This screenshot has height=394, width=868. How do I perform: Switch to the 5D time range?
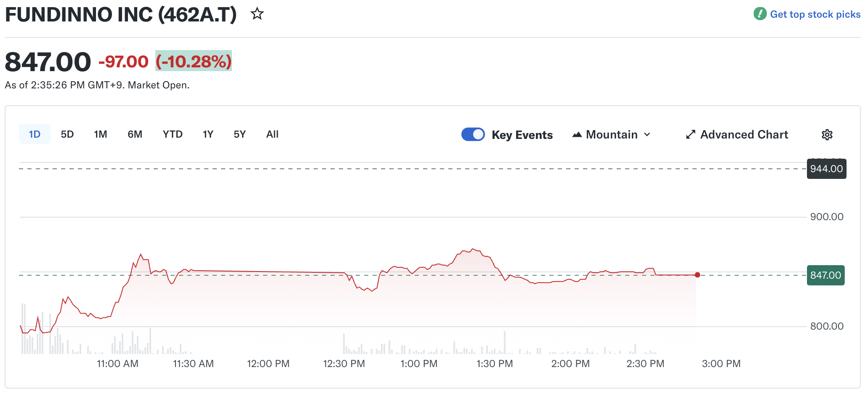(x=67, y=134)
